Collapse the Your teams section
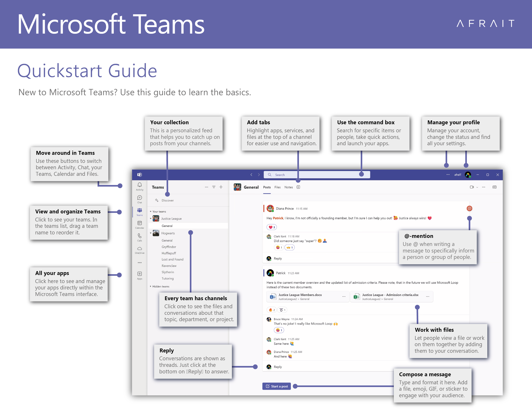Screen dimensions: 532x411 (x=150, y=211)
